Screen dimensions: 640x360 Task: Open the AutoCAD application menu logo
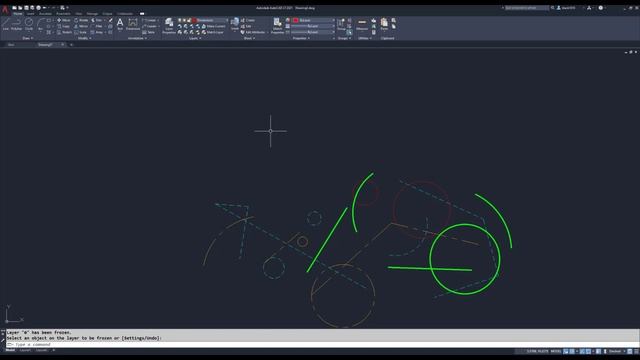tap(5, 10)
